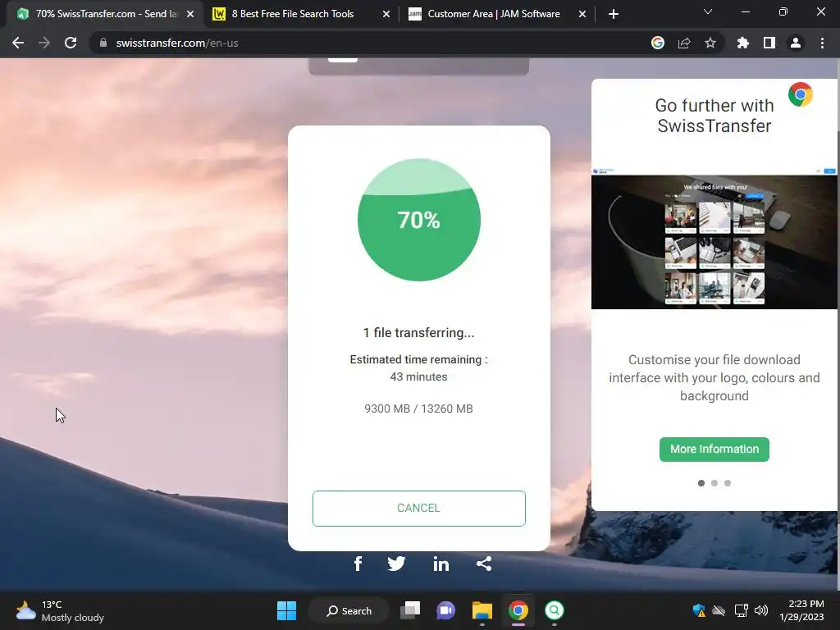Share on Facebook icon
This screenshot has height=630, width=840.
tap(358, 564)
